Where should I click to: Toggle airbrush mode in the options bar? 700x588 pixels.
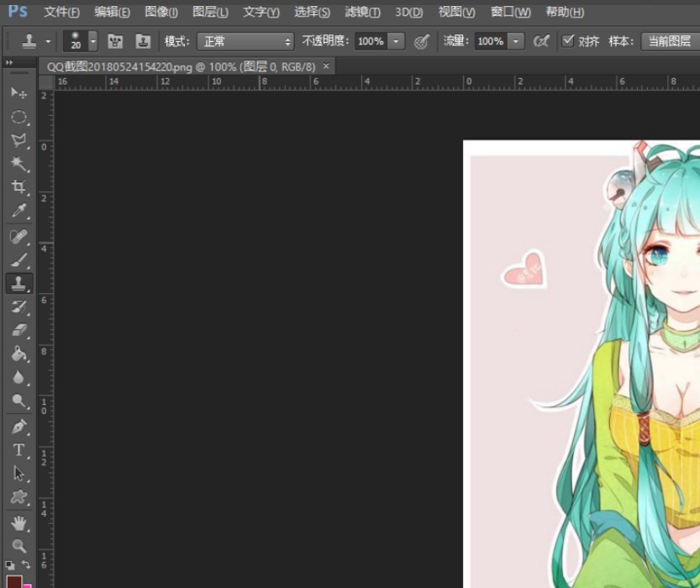(x=421, y=39)
